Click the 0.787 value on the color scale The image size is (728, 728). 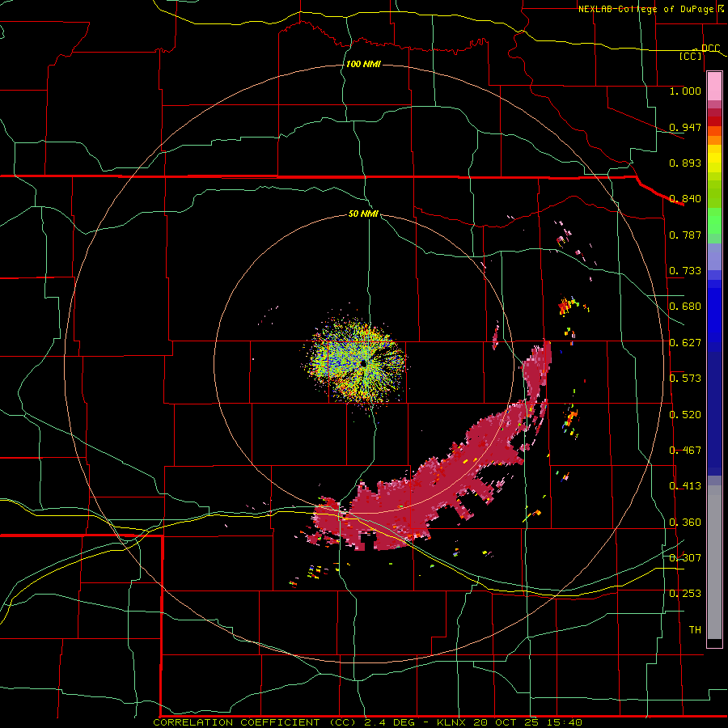tap(685, 235)
